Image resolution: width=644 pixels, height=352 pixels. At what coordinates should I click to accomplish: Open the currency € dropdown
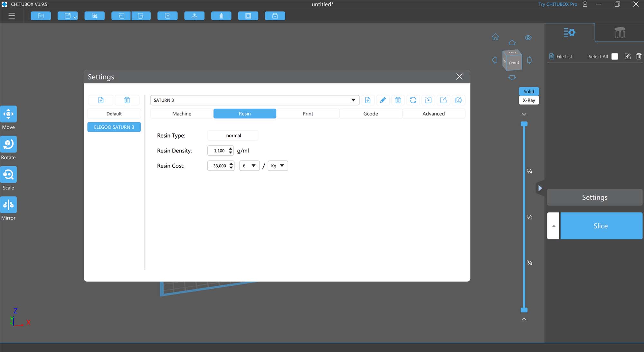click(x=249, y=166)
